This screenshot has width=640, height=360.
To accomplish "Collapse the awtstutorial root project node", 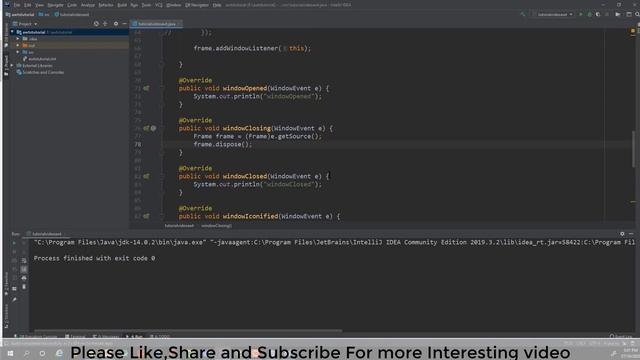I will coord(12,32).
